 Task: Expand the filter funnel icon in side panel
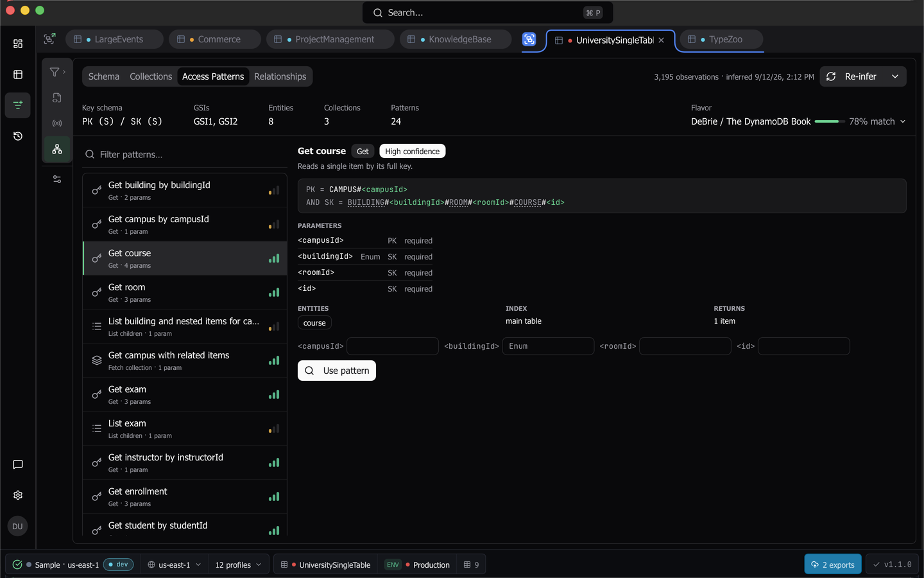pos(57,72)
